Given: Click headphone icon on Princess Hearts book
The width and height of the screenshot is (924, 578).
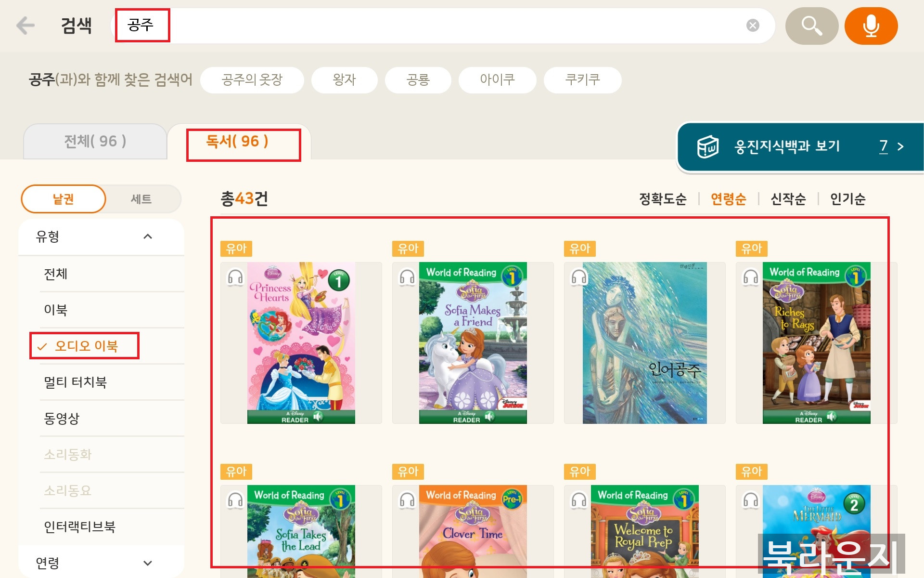Looking at the screenshot, I should pos(235,277).
